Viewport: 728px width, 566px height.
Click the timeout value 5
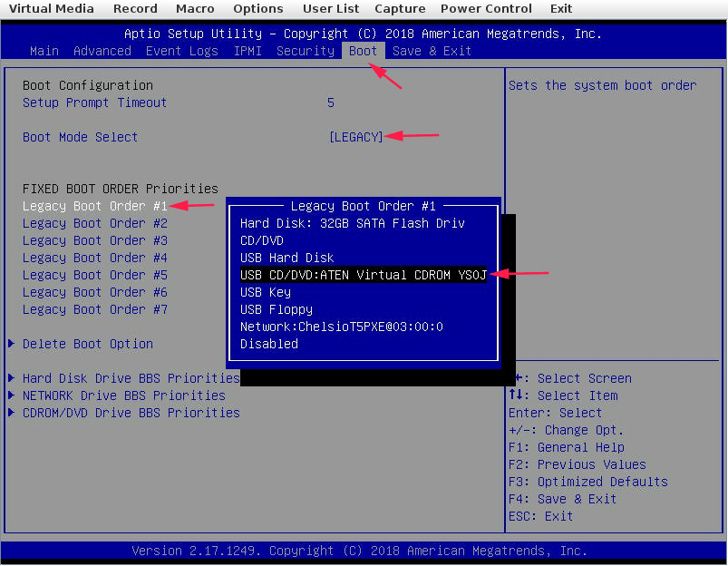click(331, 102)
